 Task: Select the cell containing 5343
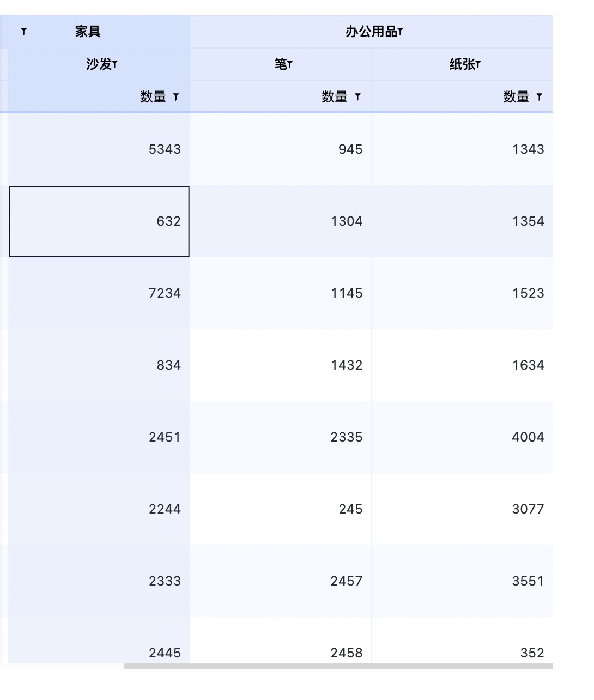pos(98,149)
